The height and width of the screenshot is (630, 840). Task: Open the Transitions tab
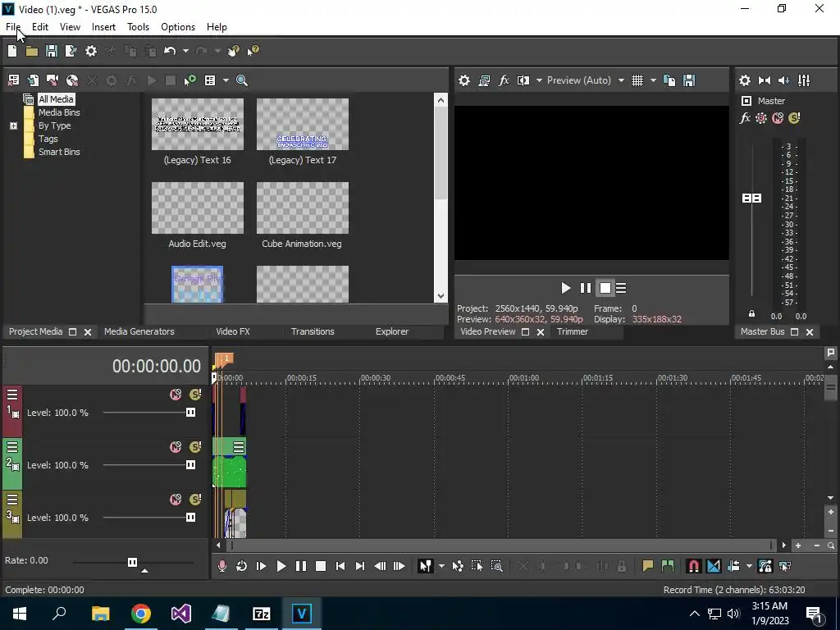313,331
